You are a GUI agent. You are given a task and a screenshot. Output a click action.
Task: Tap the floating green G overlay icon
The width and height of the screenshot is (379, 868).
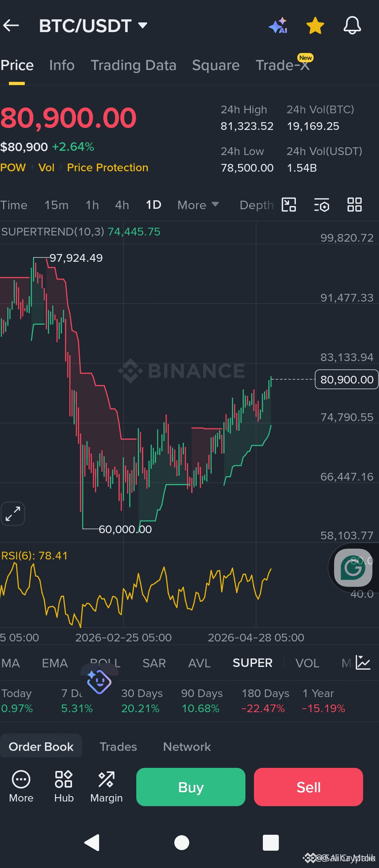pos(353,567)
